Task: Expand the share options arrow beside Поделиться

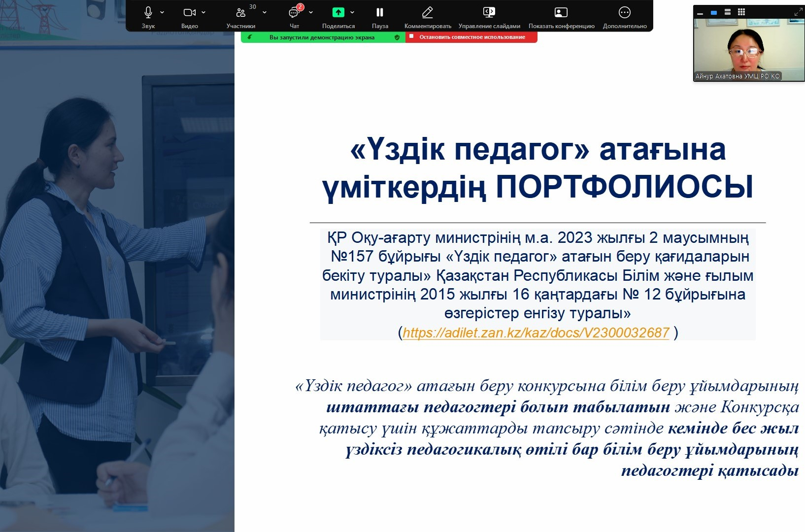Action: point(352,13)
